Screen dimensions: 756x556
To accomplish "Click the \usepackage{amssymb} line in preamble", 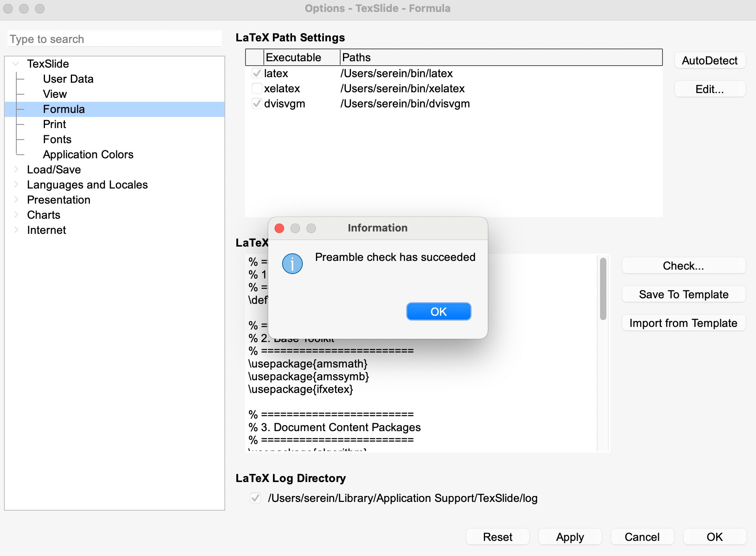I will (x=309, y=376).
